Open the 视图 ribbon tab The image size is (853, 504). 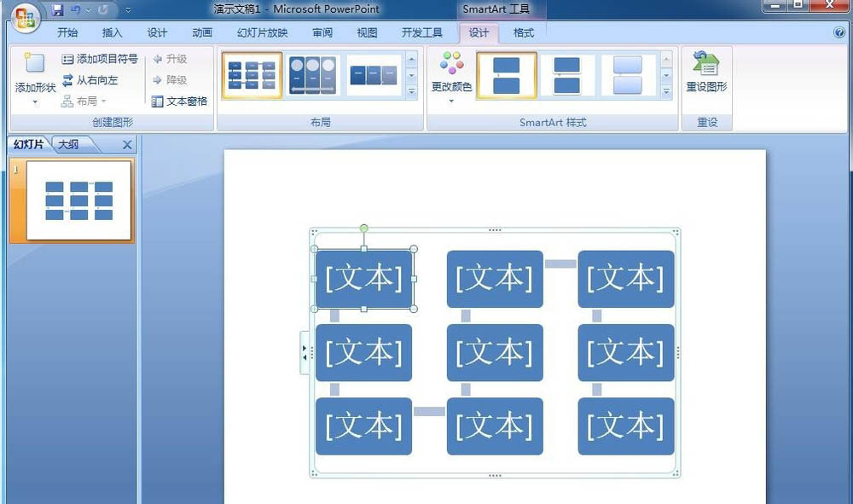click(367, 32)
